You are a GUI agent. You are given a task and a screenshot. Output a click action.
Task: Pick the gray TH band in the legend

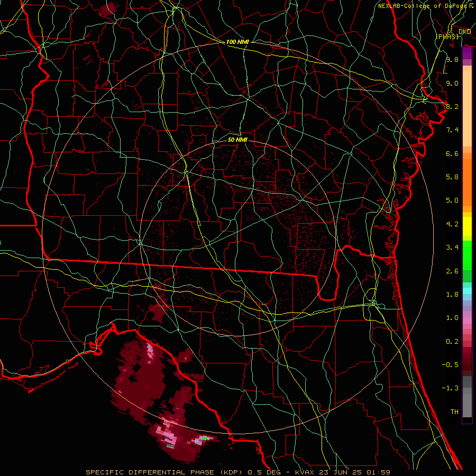pyautogui.click(x=467, y=405)
